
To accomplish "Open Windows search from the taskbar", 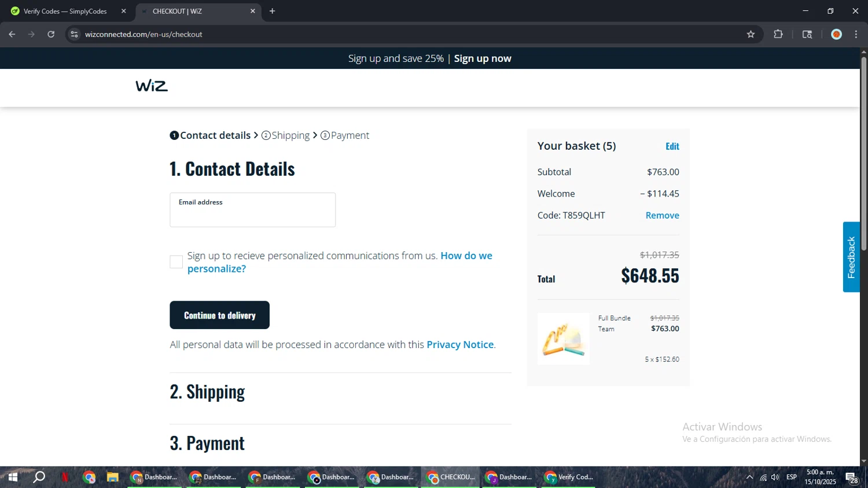I will coord(39,477).
